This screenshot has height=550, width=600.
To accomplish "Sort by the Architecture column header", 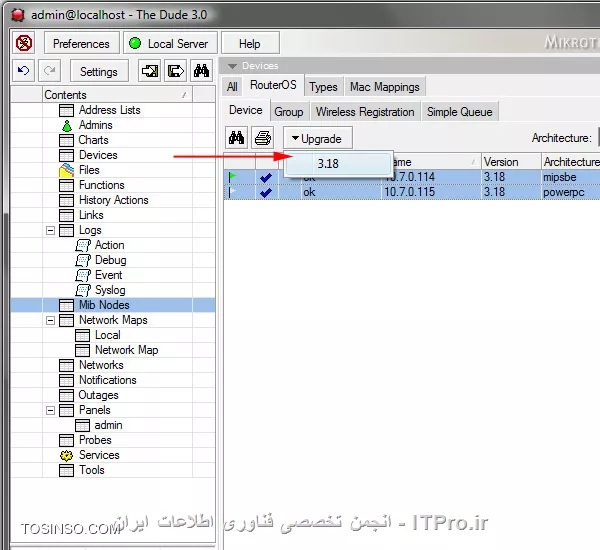I will tap(571, 162).
